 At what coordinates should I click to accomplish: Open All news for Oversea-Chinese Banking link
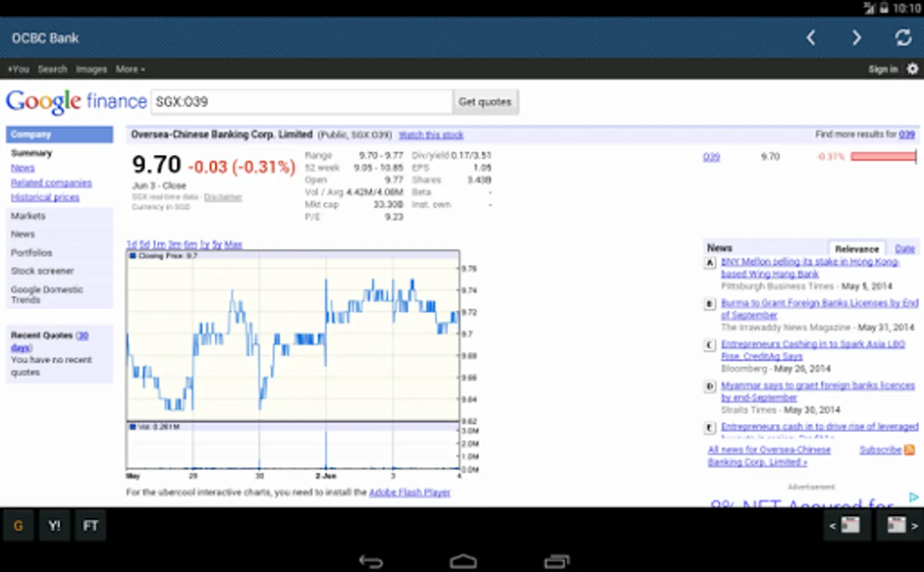770,456
